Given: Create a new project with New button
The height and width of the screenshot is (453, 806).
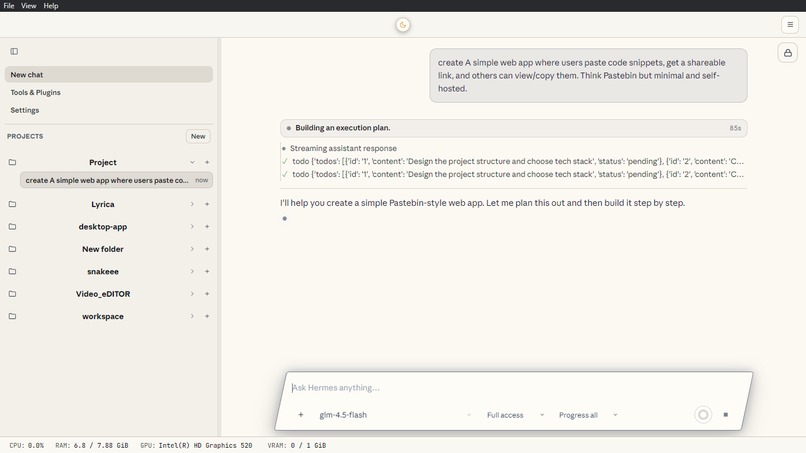Looking at the screenshot, I should point(198,136).
